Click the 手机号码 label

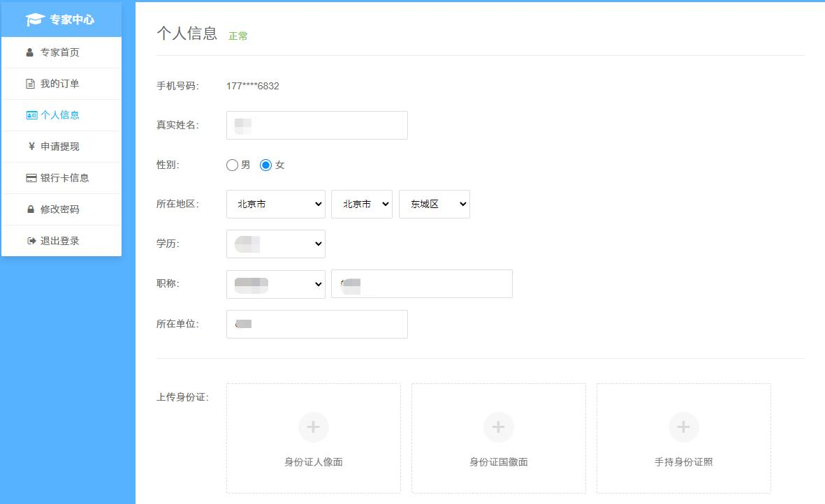[178, 86]
